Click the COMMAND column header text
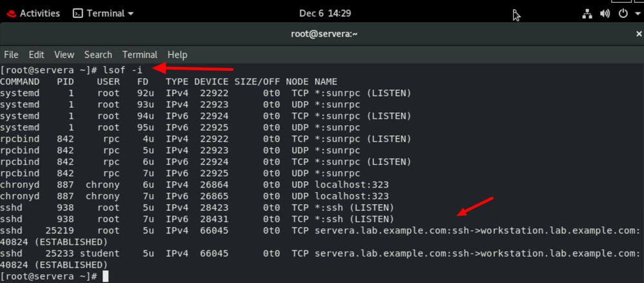 point(19,82)
